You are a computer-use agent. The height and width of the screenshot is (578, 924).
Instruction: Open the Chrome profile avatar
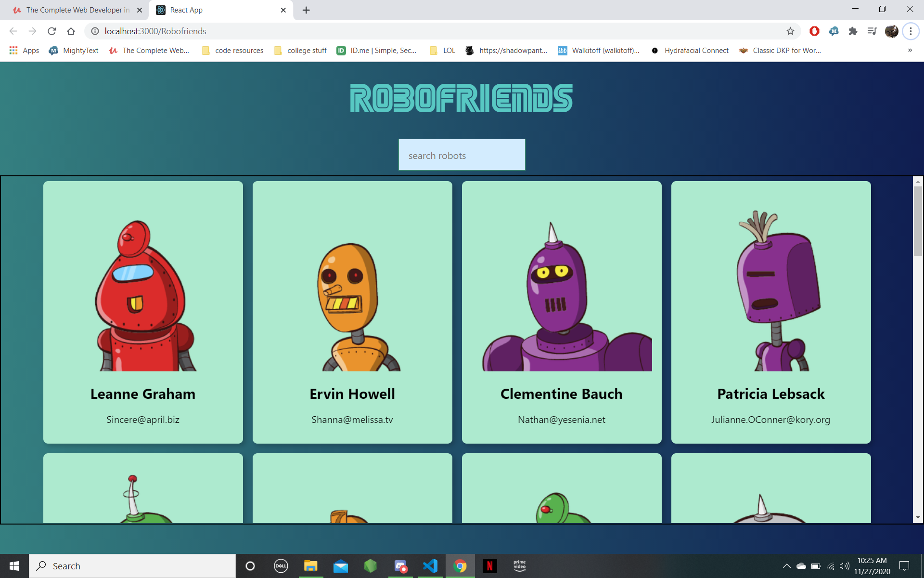point(891,31)
